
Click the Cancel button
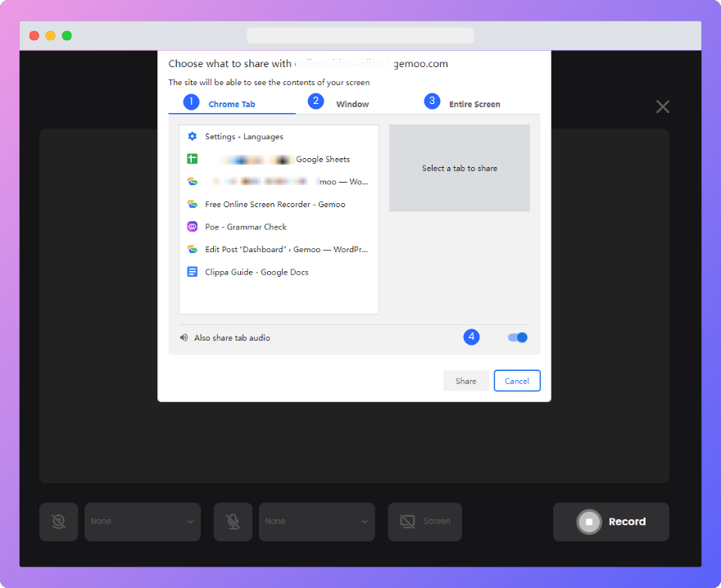click(x=517, y=381)
